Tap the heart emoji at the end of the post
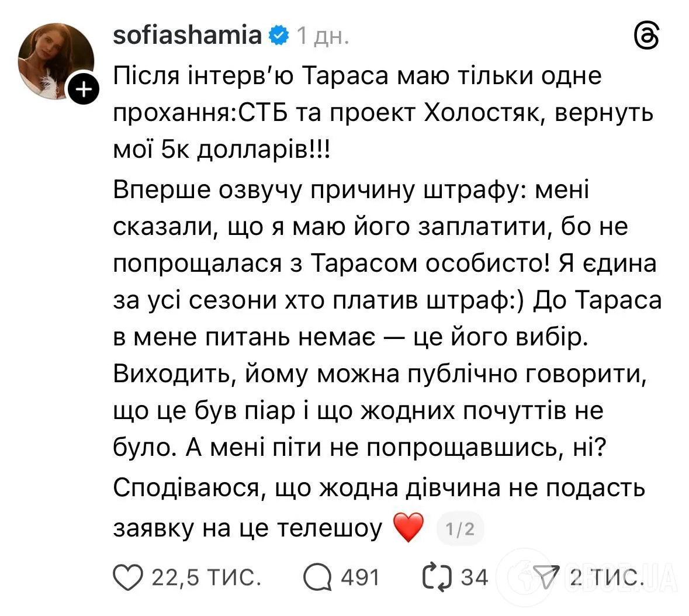Screen dimensions: 689x616 tap(408, 527)
